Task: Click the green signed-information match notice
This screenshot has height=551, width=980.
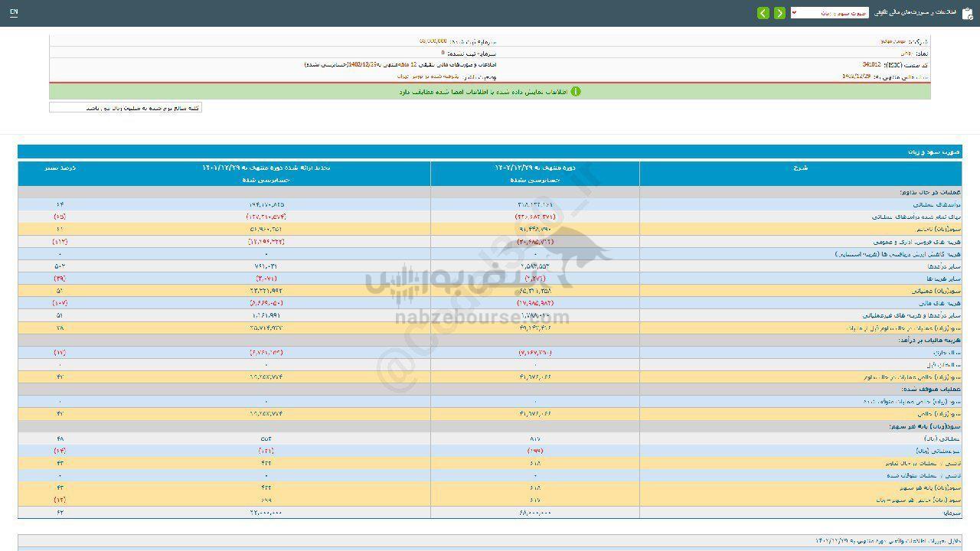Action: (490, 91)
